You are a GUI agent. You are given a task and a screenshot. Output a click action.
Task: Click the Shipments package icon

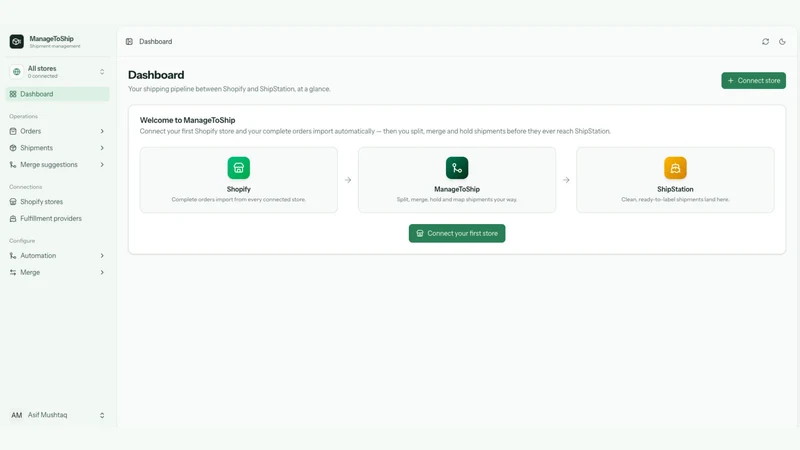click(13, 148)
